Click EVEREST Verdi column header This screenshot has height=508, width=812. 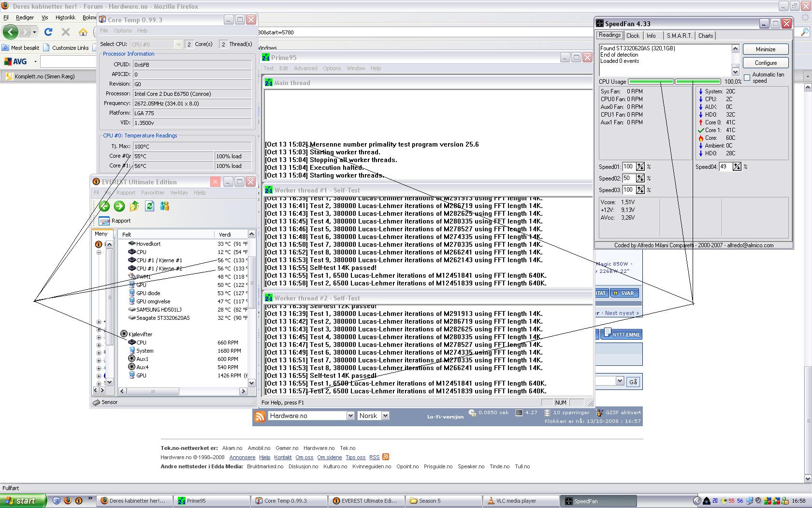(231, 234)
